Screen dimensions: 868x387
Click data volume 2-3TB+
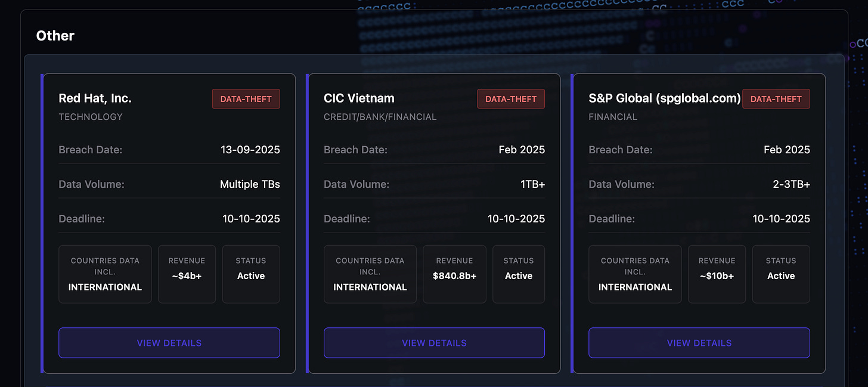[792, 184]
